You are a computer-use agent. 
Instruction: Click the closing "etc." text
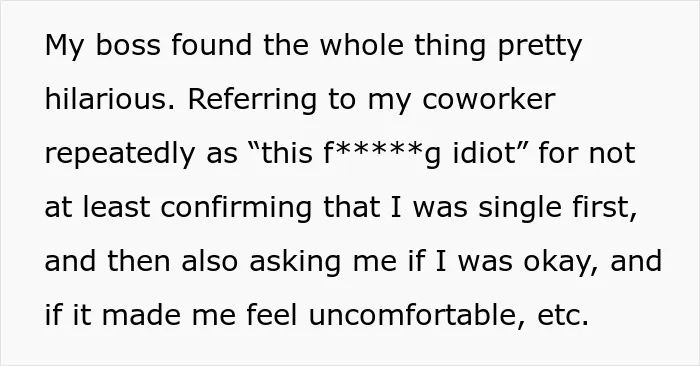(x=563, y=315)
